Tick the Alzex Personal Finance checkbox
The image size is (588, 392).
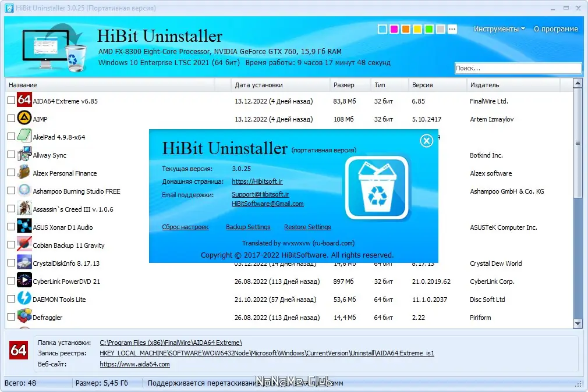click(11, 172)
